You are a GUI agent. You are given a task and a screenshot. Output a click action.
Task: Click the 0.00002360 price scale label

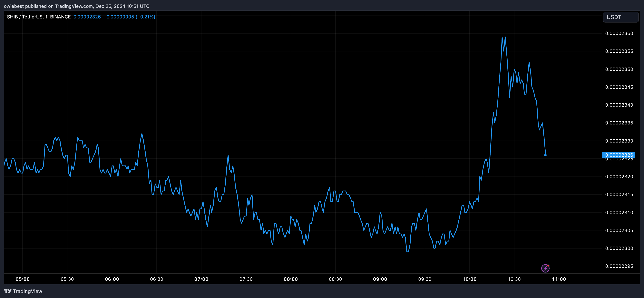[x=619, y=33]
